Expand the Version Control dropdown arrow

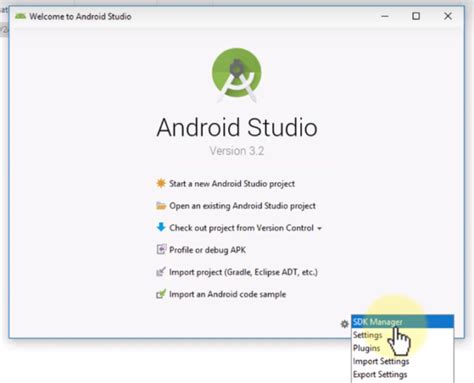pyautogui.click(x=319, y=229)
